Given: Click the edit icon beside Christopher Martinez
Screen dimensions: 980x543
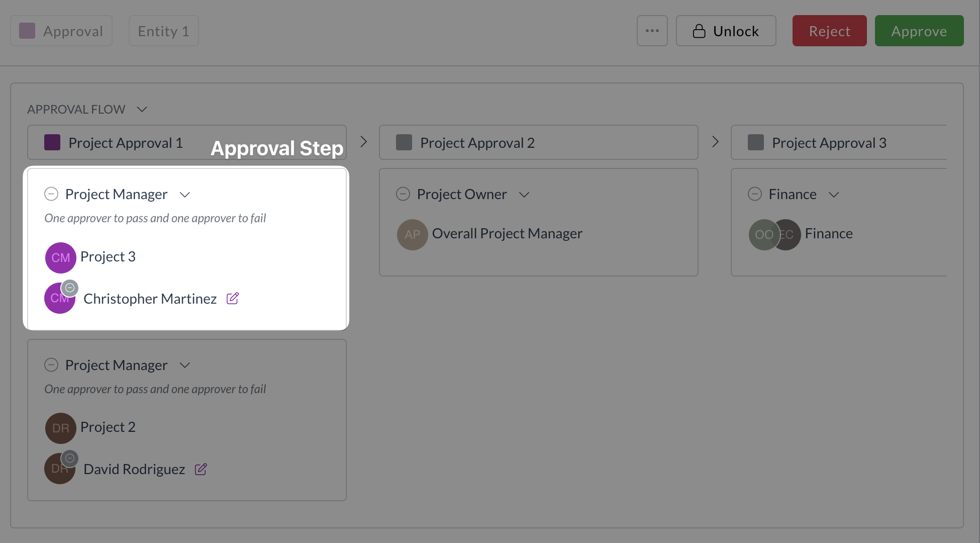Looking at the screenshot, I should click(233, 299).
